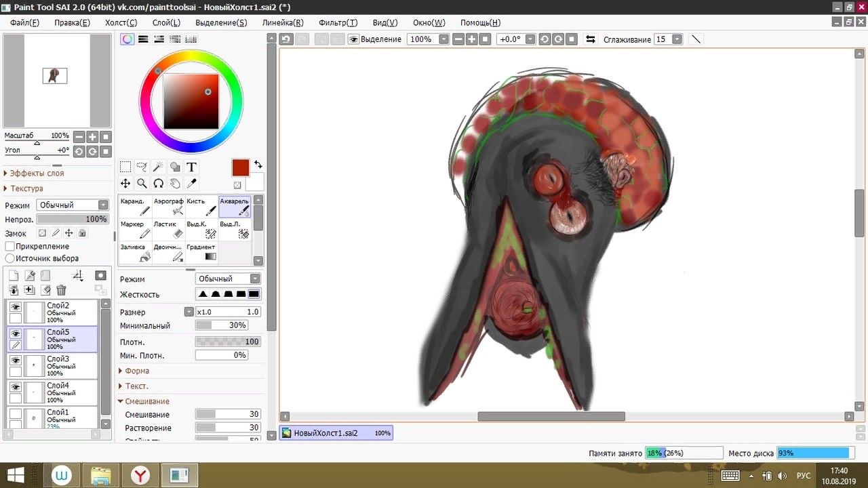868x488 pixels.
Task: Select the Rotate view tool
Action: point(158,183)
